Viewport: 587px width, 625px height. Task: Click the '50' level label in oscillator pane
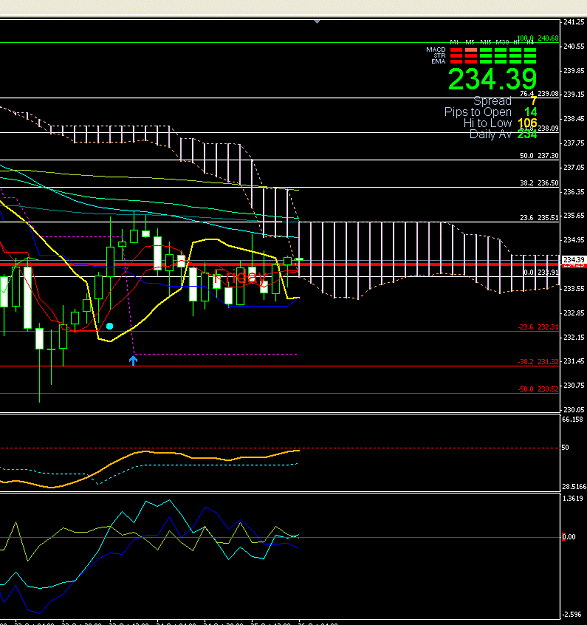pyautogui.click(x=565, y=448)
